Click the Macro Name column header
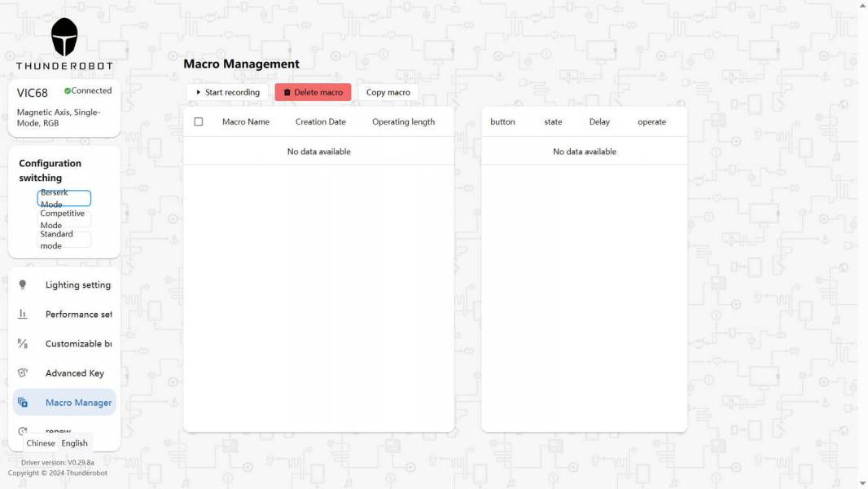 (x=246, y=121)
